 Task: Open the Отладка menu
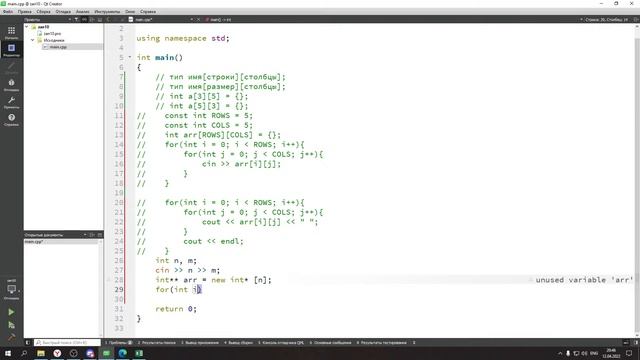63,11
